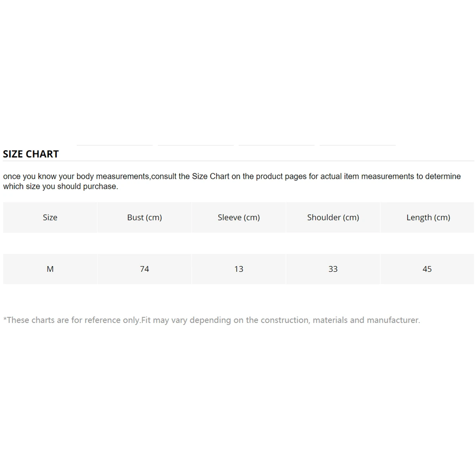Click the Length (cm) column header
This screenshot has width=476, height=476.
(428, 217)
